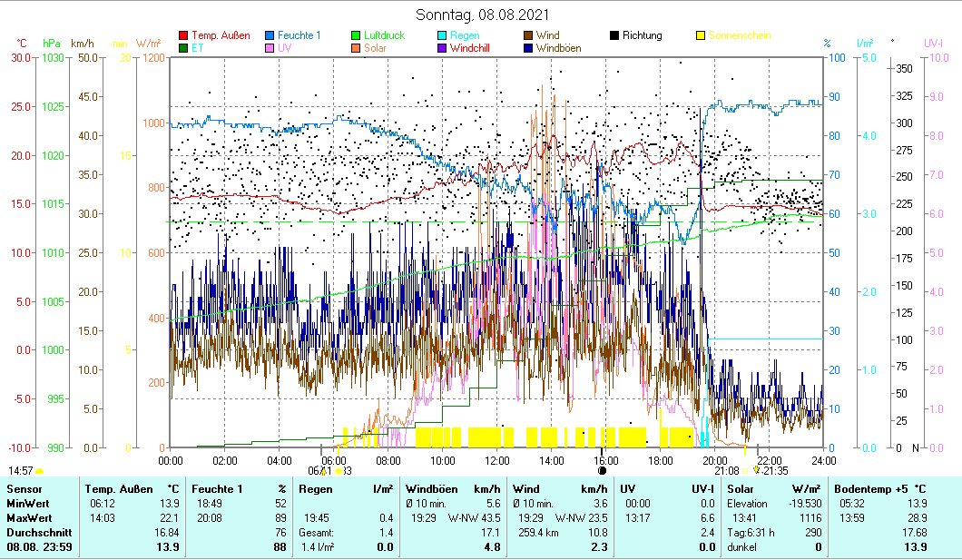Click the sunset time 21:08 marker
This screenshot has width=962, height=560.
(x=727, y=471)
